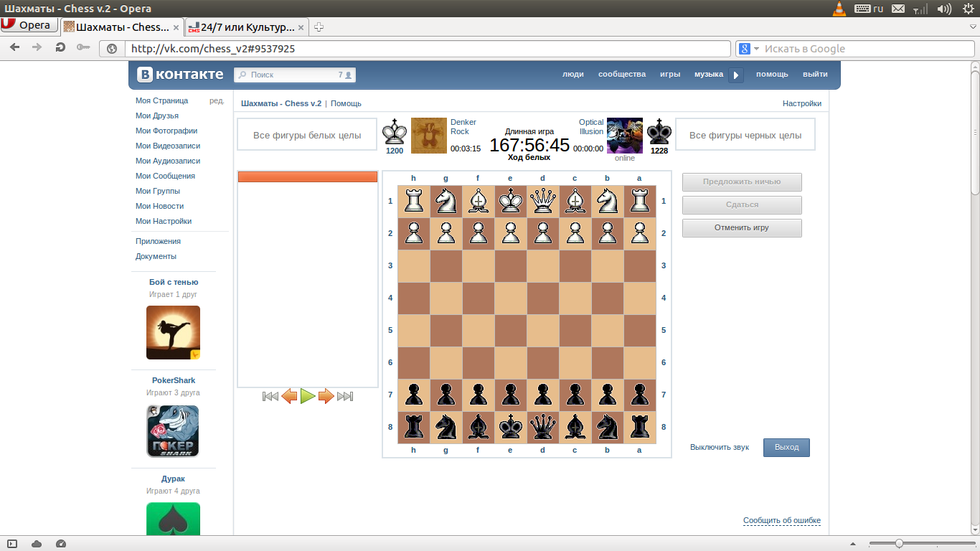
Task: Click the music play button in VK header
Action: tap(736, 75)
